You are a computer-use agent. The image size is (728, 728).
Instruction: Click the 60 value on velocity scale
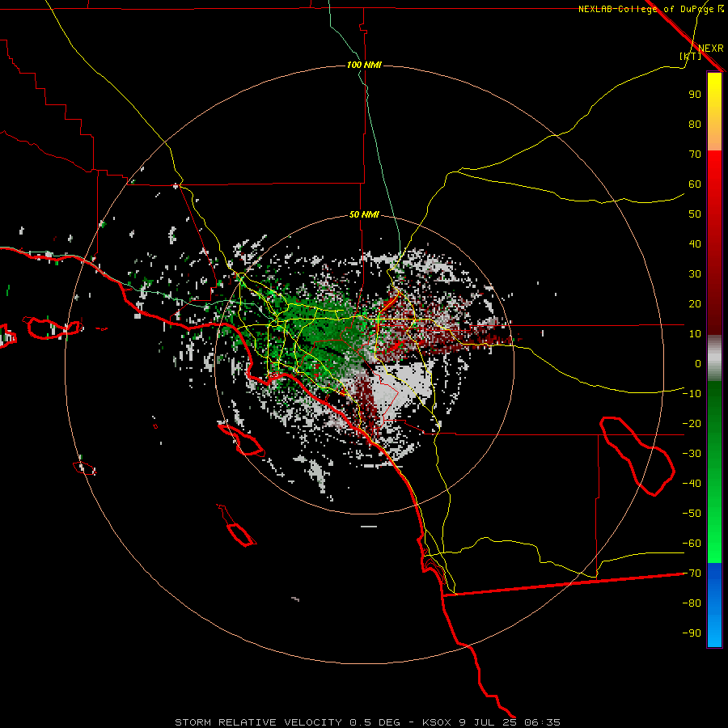695,184
